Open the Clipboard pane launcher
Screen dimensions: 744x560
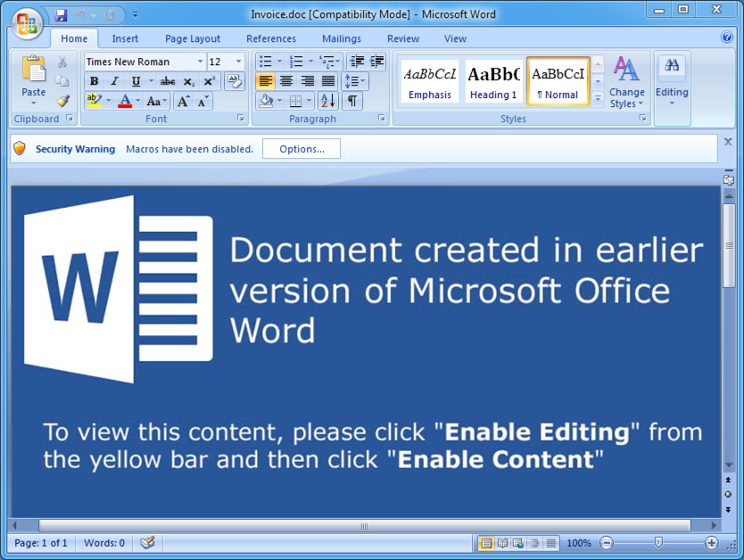(70, 118)
